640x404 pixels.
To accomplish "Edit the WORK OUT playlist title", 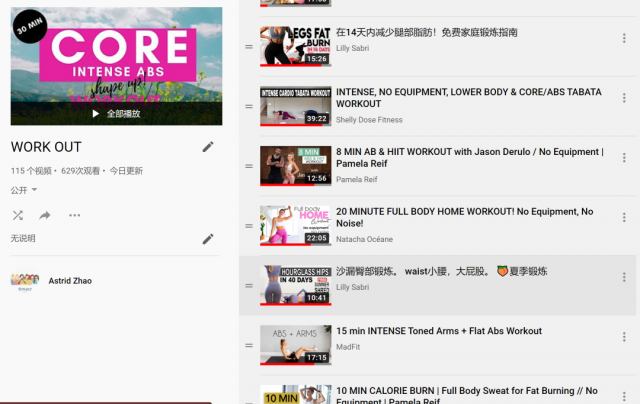I will point(208,147).
